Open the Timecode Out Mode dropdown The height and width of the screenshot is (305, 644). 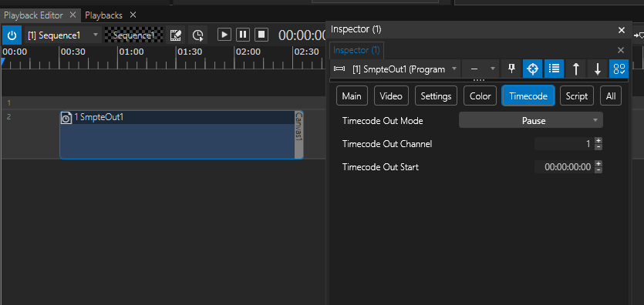click(x=531, y=120)
